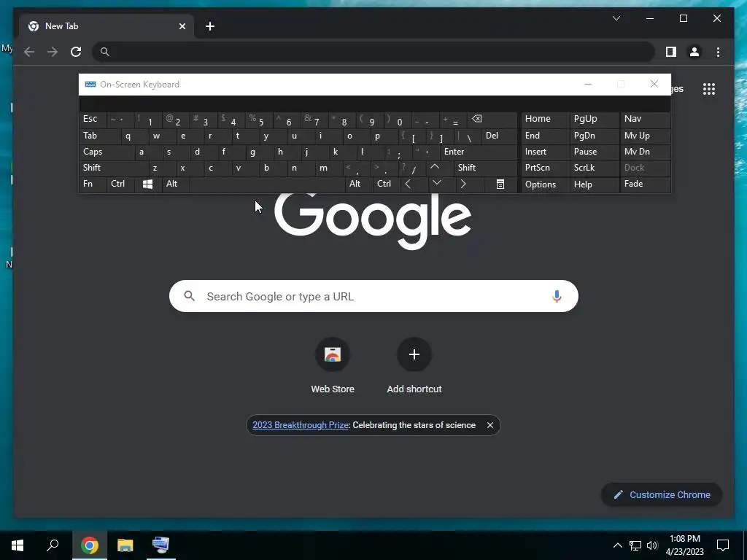Image resolution: width=747 pixels, height=560 pixels.
Task: Tap the PrtScn key on on-screen keyboard
Action: coord(545,168)
